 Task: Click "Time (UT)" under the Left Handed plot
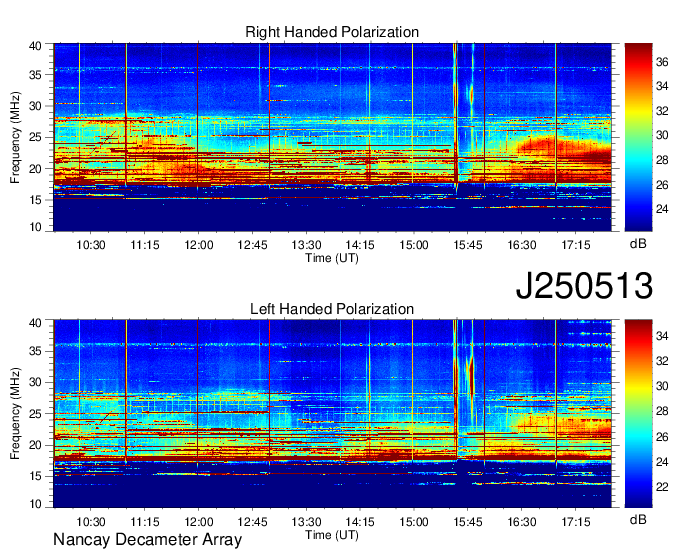tap(332, 535)
